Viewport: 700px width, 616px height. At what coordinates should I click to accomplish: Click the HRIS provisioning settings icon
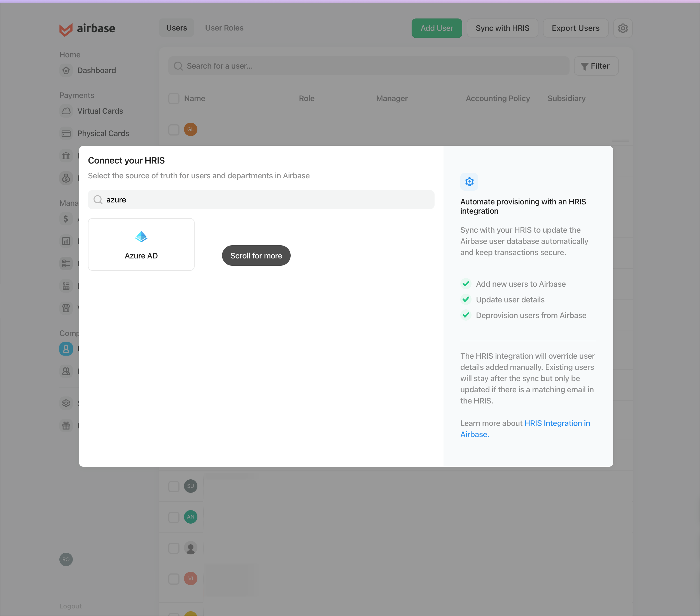point(470,181)
